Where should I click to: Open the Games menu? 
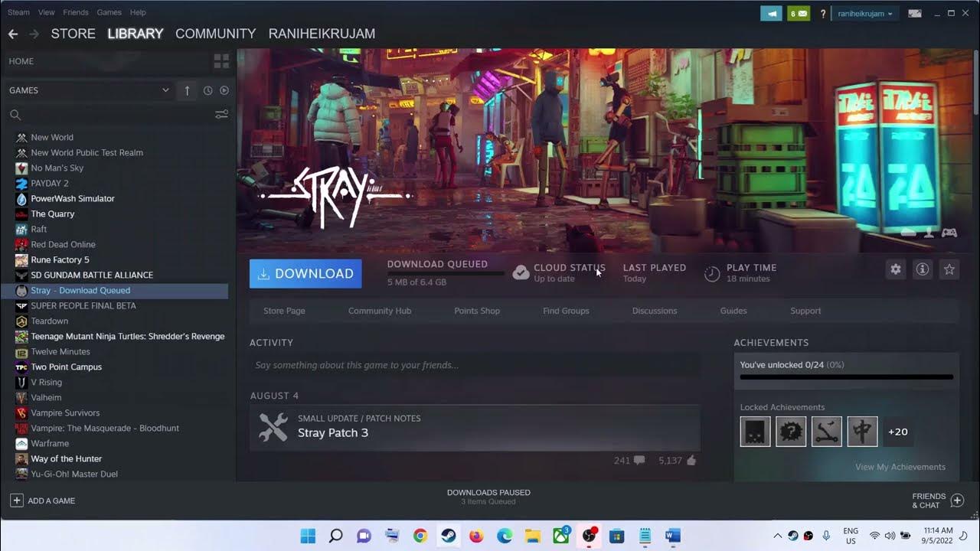(x=109, y=12)
